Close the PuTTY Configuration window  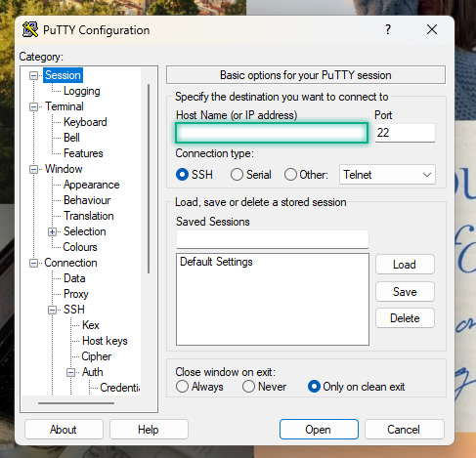pos(432,29)
